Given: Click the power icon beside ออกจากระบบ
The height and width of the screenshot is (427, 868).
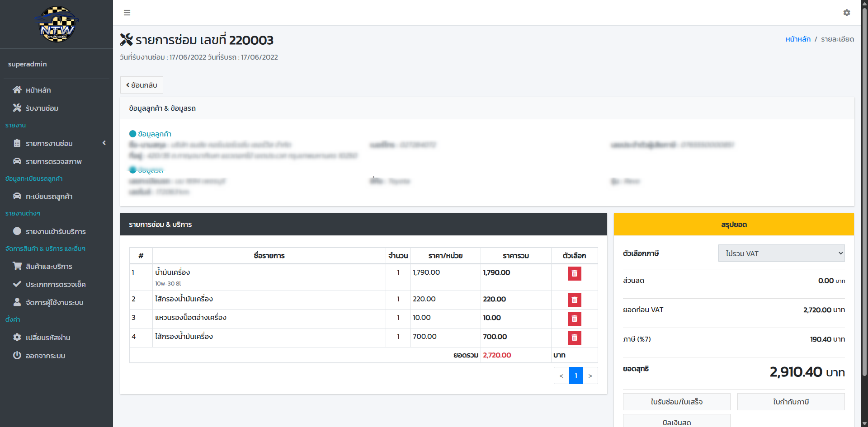Looking at the screenshot, I should pyautogui.click(x=17, y=356).
